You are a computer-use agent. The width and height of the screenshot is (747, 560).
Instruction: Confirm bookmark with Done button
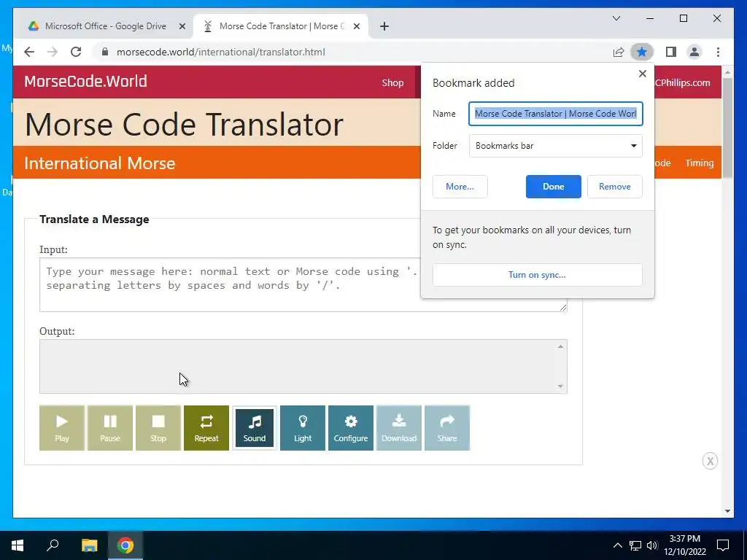pyautogui.click(x=553, y=187)
